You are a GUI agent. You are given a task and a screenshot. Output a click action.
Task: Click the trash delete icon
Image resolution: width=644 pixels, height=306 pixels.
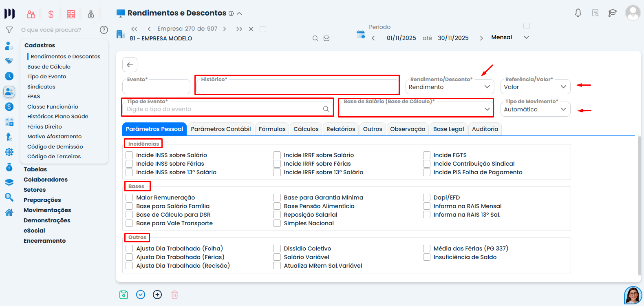pyautogui.click(x=174, y=295)
